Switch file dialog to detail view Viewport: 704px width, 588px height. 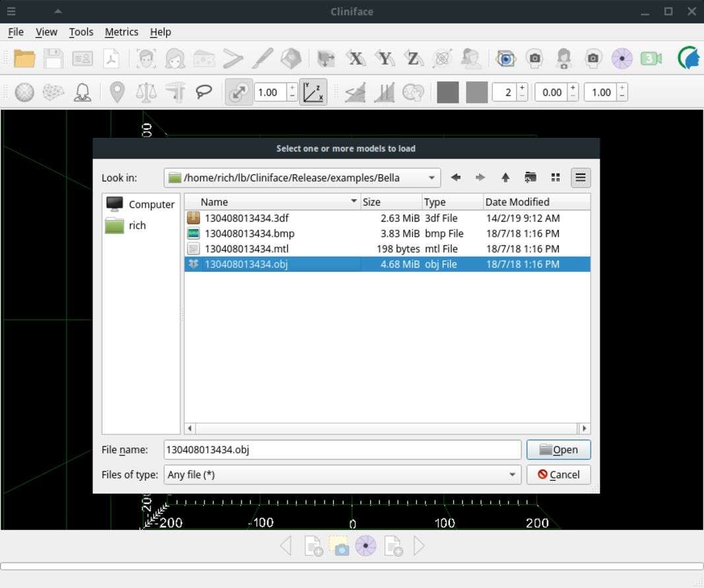581,178
